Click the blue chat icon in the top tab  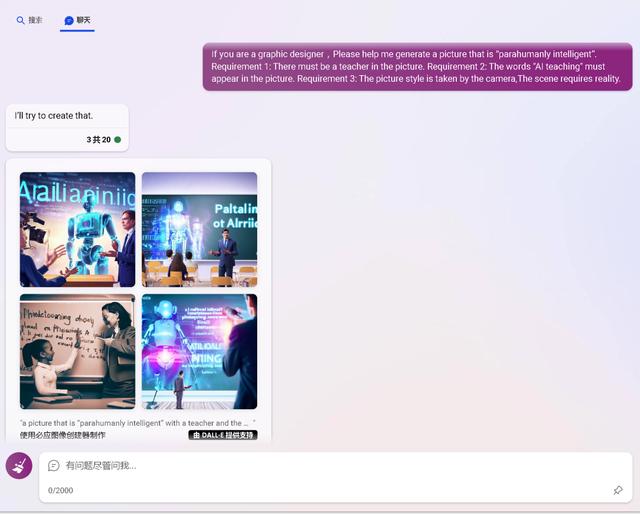69,20
